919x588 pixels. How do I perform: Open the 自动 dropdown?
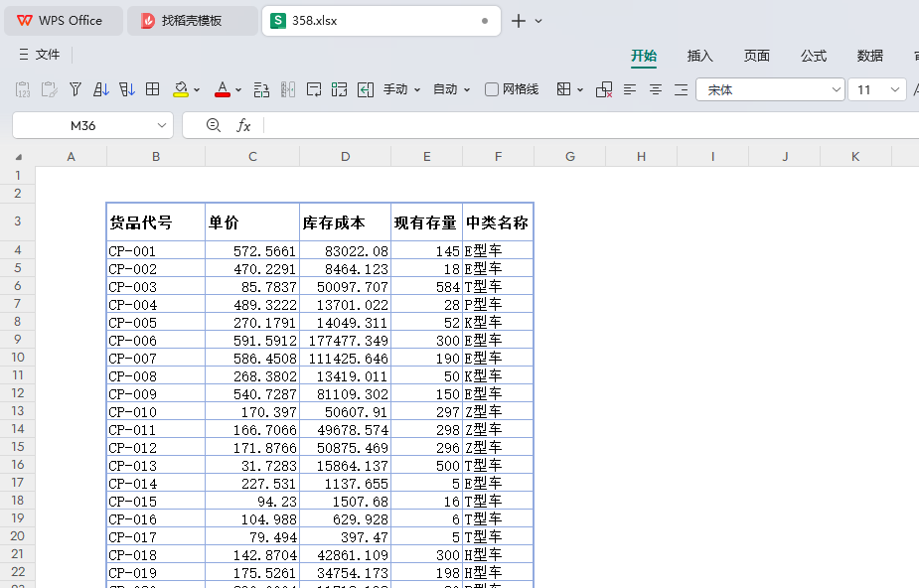click(x=451, y=89)
